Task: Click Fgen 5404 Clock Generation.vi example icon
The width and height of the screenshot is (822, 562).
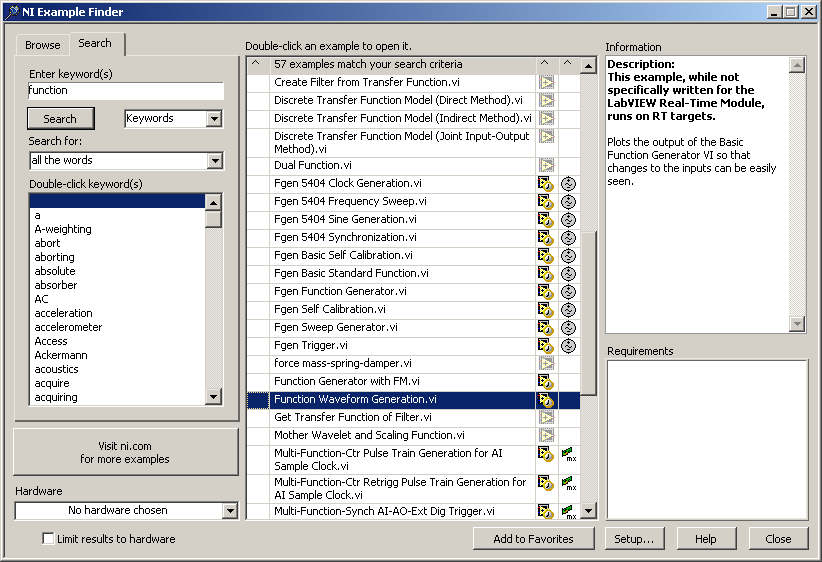Action: click(x=545, y=184)
